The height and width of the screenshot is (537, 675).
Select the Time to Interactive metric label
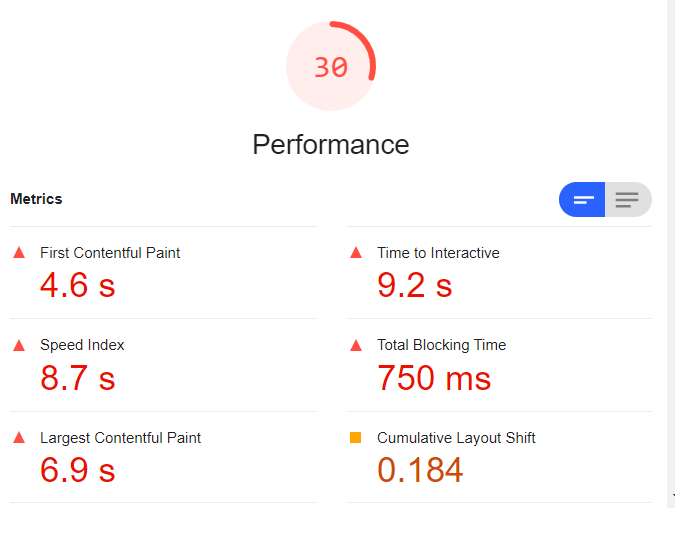pos(438,253)
